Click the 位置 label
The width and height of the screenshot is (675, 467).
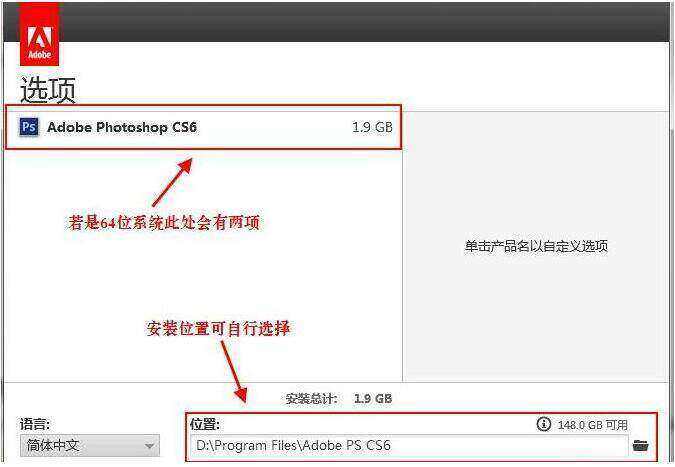(205, 424)
